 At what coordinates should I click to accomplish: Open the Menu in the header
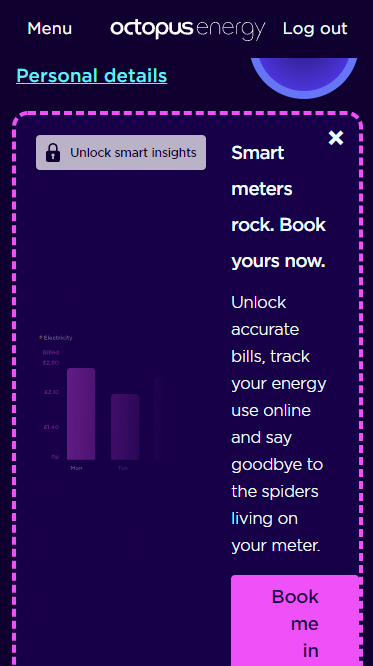coord(49,28)
